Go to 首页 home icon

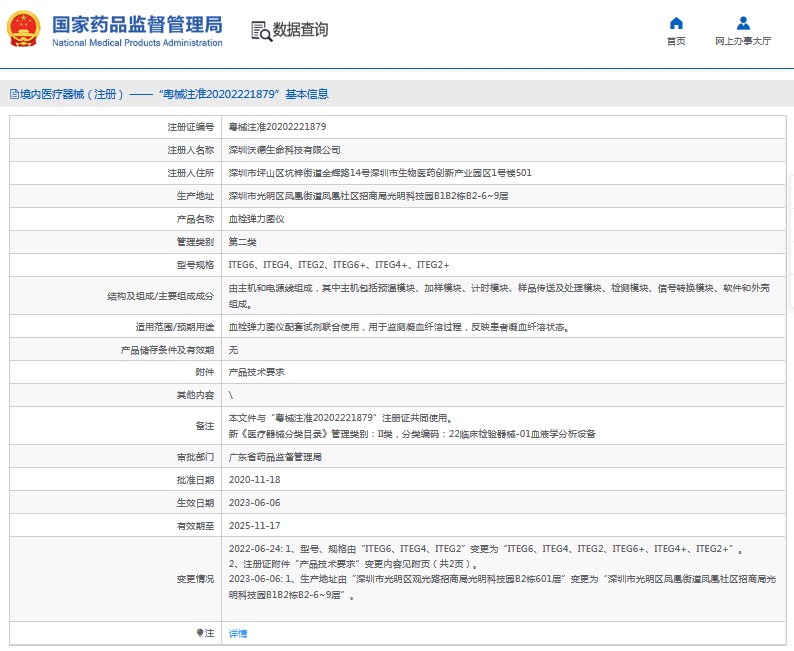pyautogui.click(x=676, y=23)
